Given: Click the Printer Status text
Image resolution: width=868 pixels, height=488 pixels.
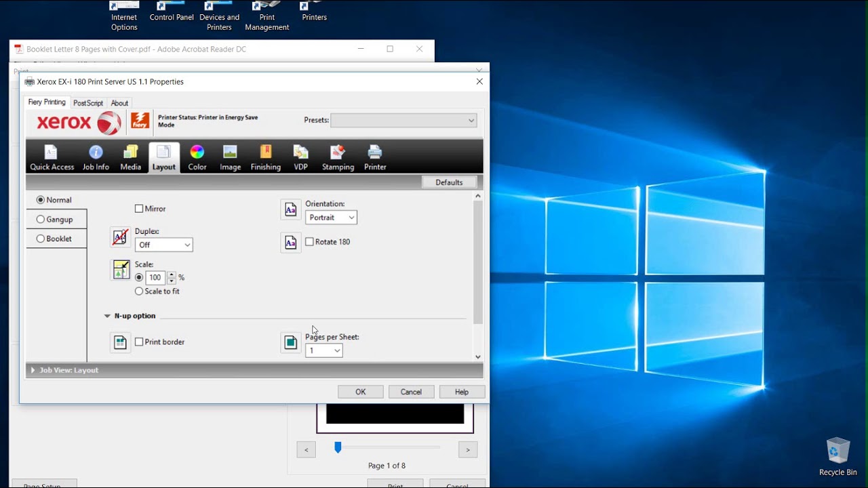Looking at the screenshot, I should coord(208,121).
